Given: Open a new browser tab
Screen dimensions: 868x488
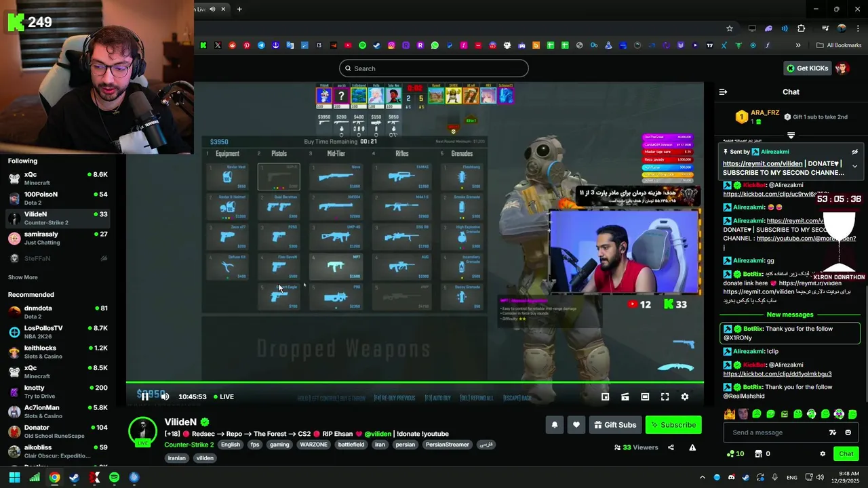Looking at the screenshot, I should click(x=239, y=9).
